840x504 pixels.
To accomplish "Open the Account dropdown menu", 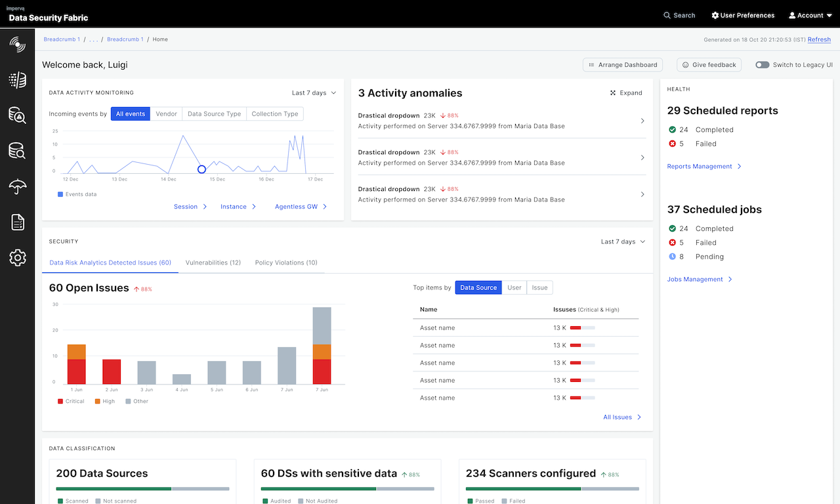I will tap(809, 14).
